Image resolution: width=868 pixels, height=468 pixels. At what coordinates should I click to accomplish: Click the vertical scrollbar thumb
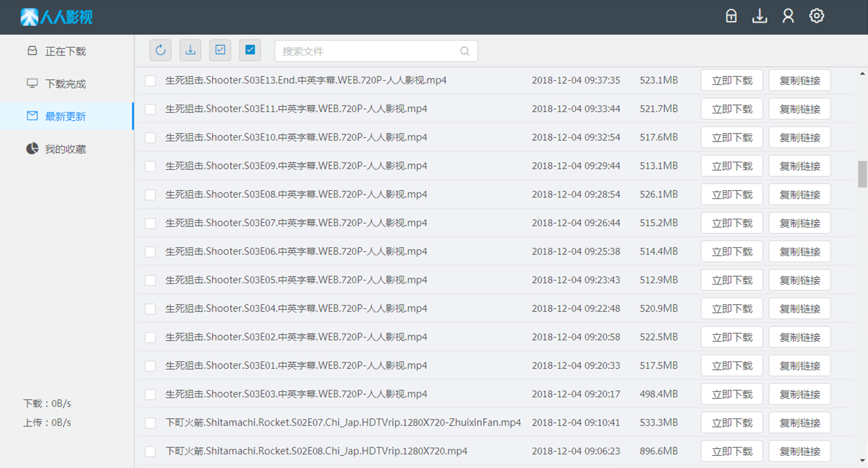[863, 174]
